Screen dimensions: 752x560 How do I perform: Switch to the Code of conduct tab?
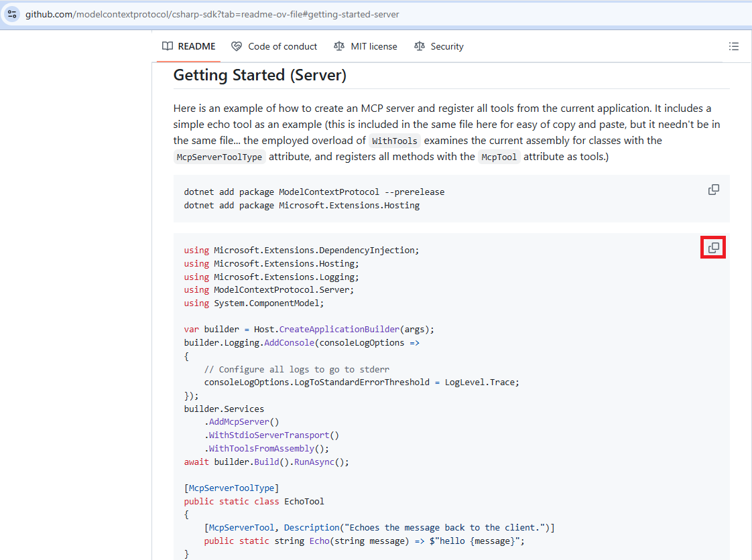(x=282, y=46)
